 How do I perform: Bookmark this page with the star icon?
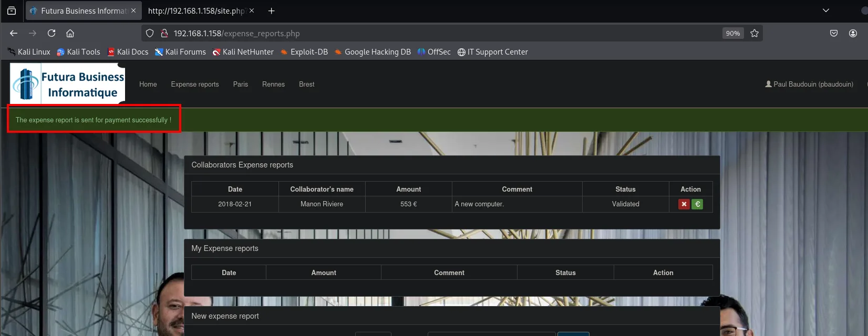pyautogui.click(x=755, y=33)
